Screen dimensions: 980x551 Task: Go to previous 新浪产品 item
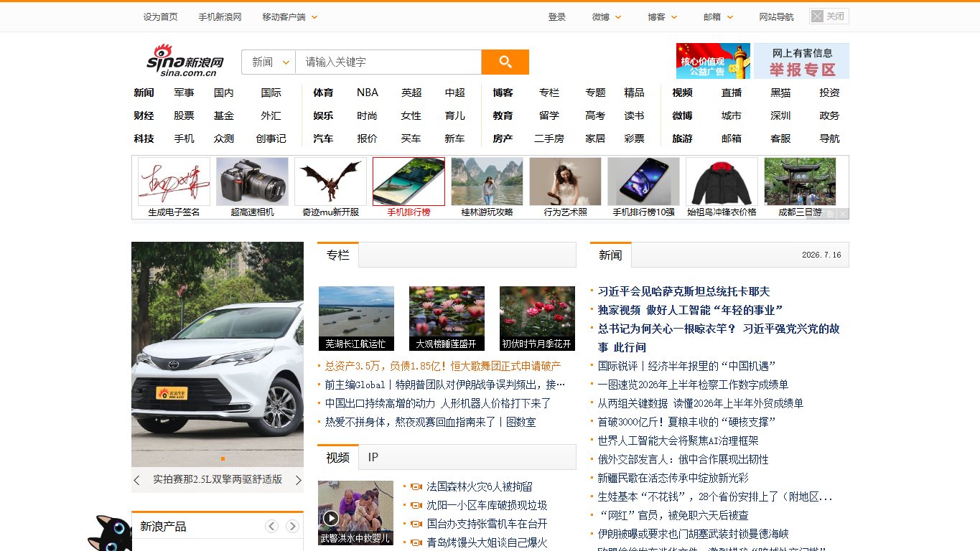point(271,527)
